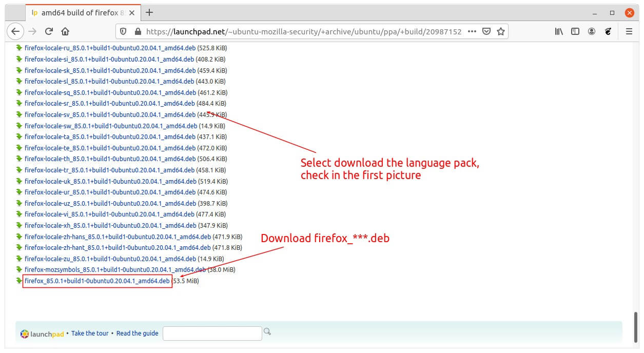Open the Read the guide link
This screenshot has width=644, height=353.
tap(138, 334)
